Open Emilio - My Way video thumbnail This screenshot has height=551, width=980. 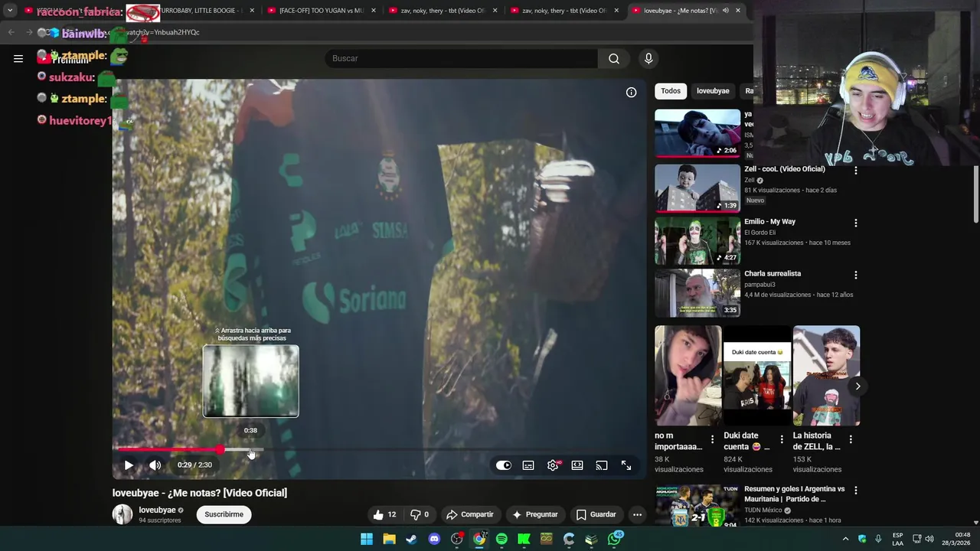point(697,240)
